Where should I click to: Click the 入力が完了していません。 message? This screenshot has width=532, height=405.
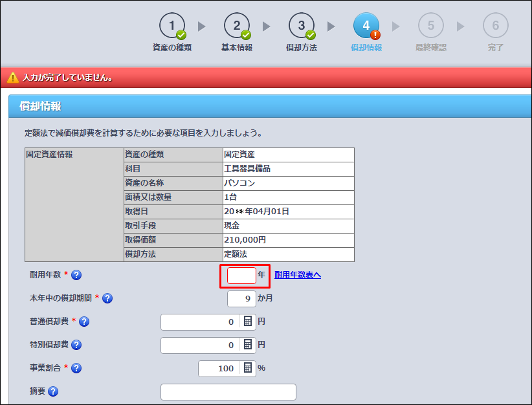coord(67,78)
